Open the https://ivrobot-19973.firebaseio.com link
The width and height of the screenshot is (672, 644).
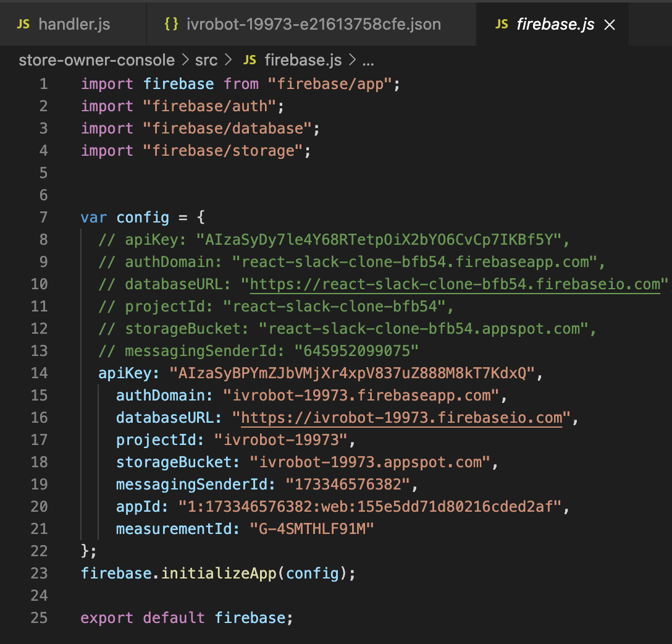pos(401,418)
